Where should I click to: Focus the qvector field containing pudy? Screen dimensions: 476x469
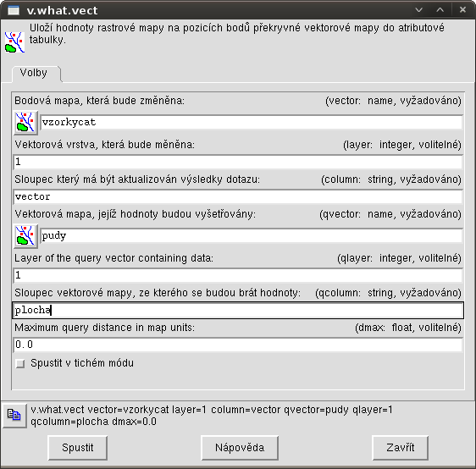pyautogui.click(x=252, y=236)
